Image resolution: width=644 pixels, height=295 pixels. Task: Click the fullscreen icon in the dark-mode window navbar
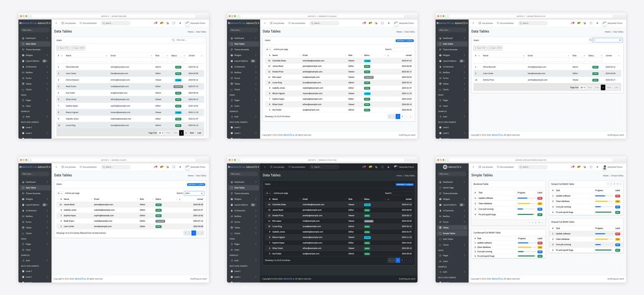tap(383, 167)
